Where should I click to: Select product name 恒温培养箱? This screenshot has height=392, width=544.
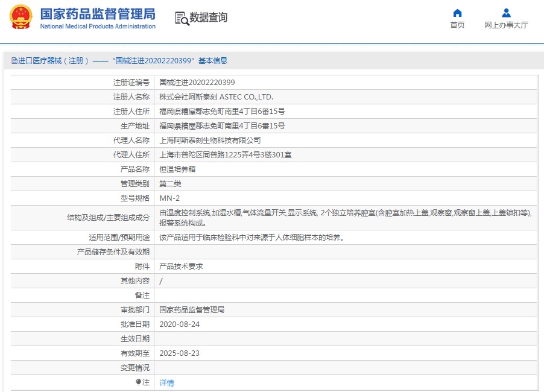click(177, 169)
